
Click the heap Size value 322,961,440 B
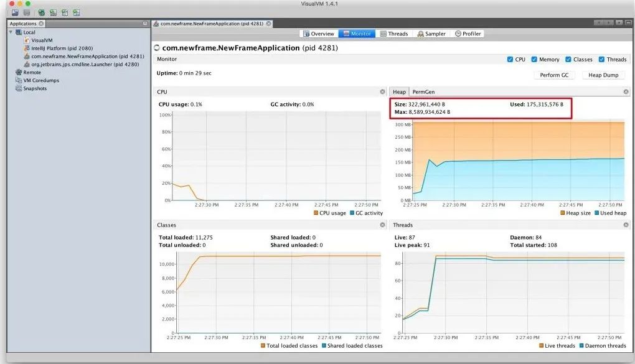[x=426, y=105]
